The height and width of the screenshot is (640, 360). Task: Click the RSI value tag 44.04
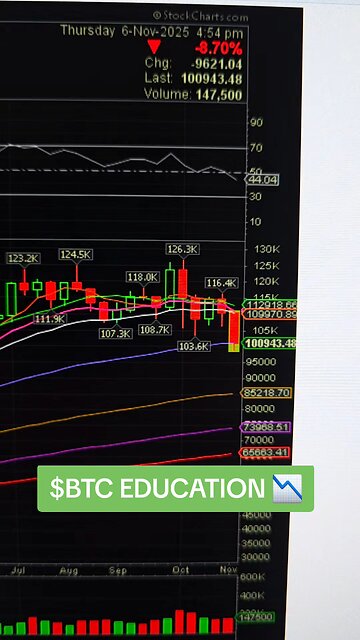pos(263,180)
